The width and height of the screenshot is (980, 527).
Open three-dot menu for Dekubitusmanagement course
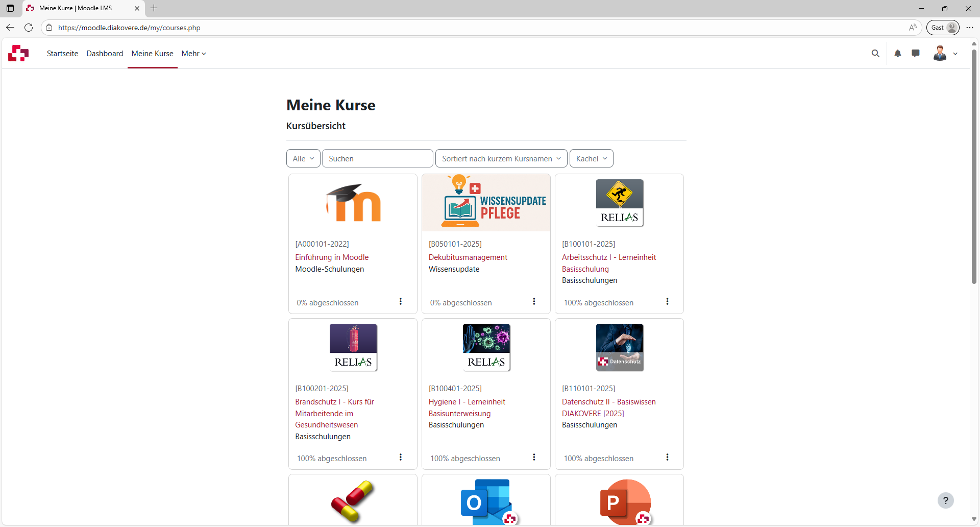(534, 302)
